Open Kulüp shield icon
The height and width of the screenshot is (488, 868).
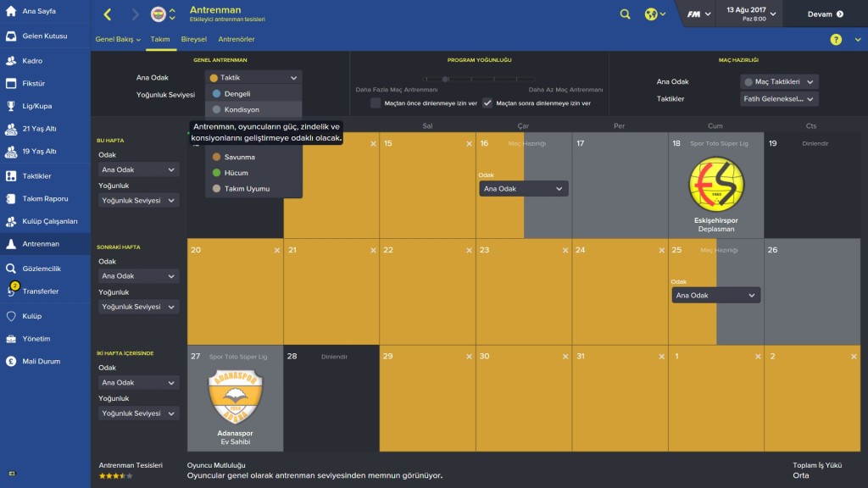point(11,316)
